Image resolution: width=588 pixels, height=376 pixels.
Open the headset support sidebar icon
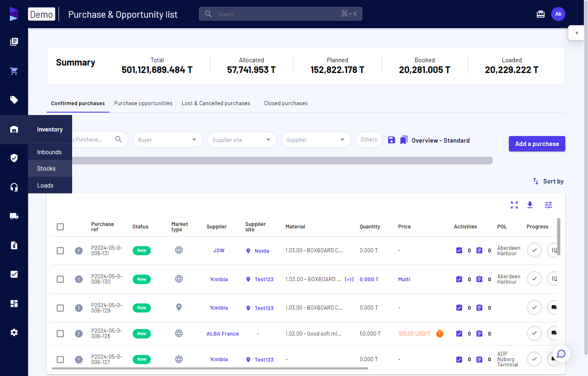(x=14, y=187)
